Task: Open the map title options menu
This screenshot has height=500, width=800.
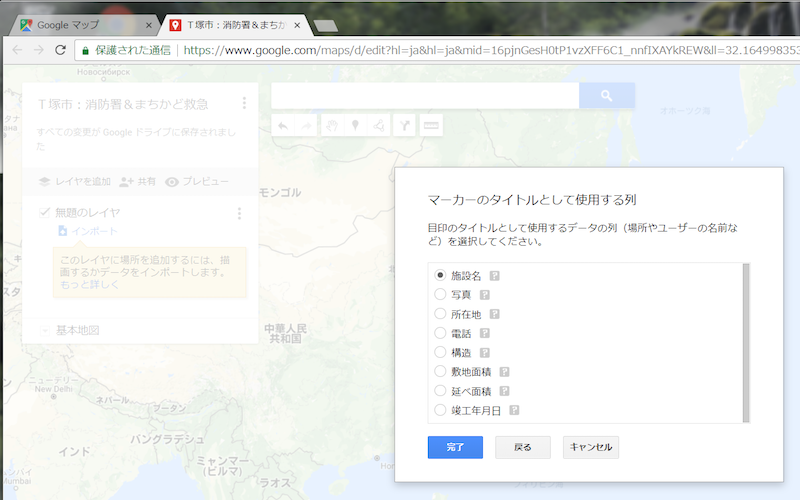Action: click(x=244, y=104)
